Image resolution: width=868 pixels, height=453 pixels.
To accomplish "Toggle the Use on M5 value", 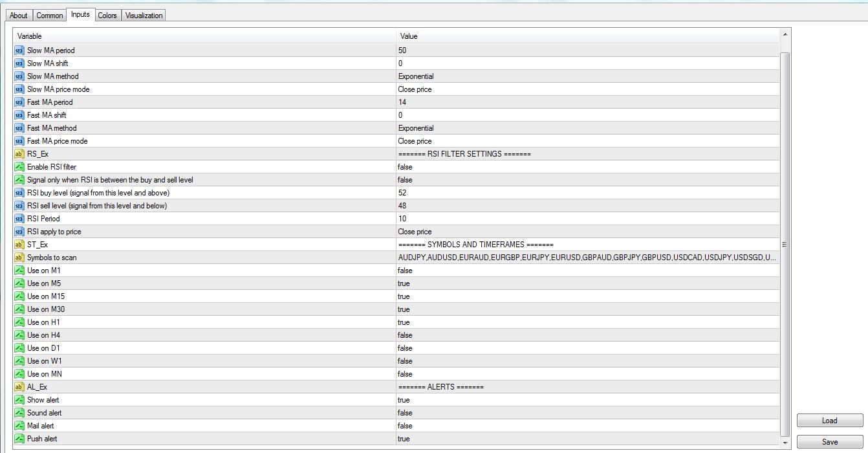I will tap(588, 283).
